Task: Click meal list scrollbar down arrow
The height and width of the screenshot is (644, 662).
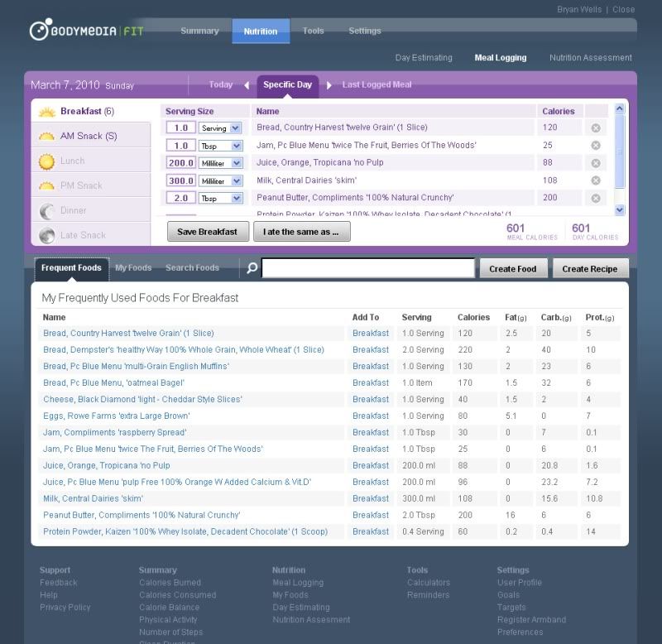Action: point(619,209)
